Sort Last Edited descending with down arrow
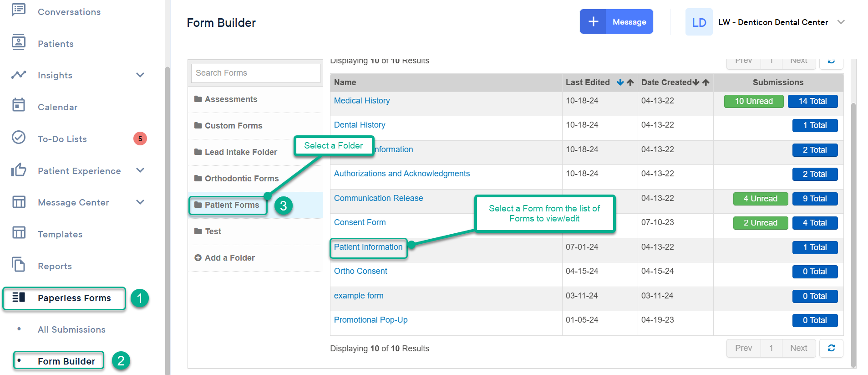 620,82
